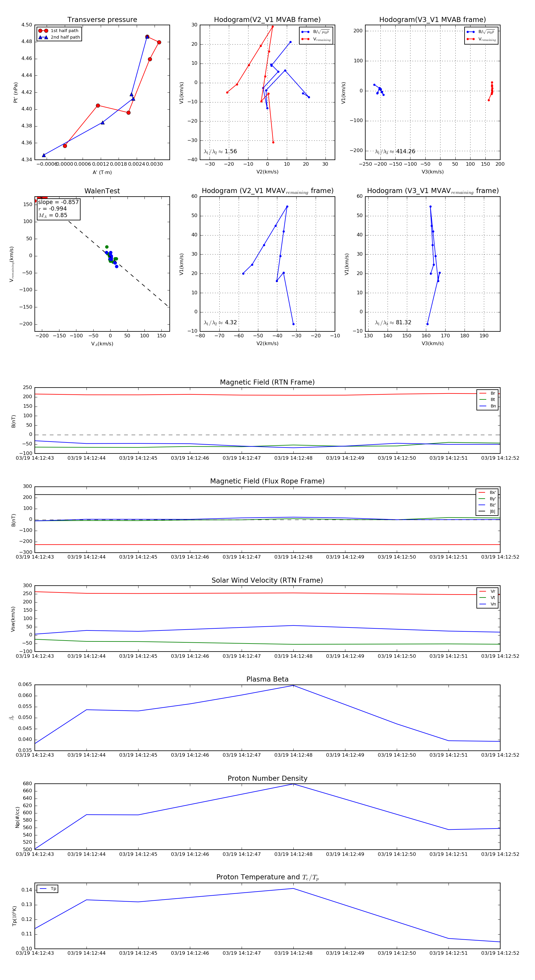Select the By' legend entry
The width and height of the screenshot is (535, 980).
coord(487,499)
